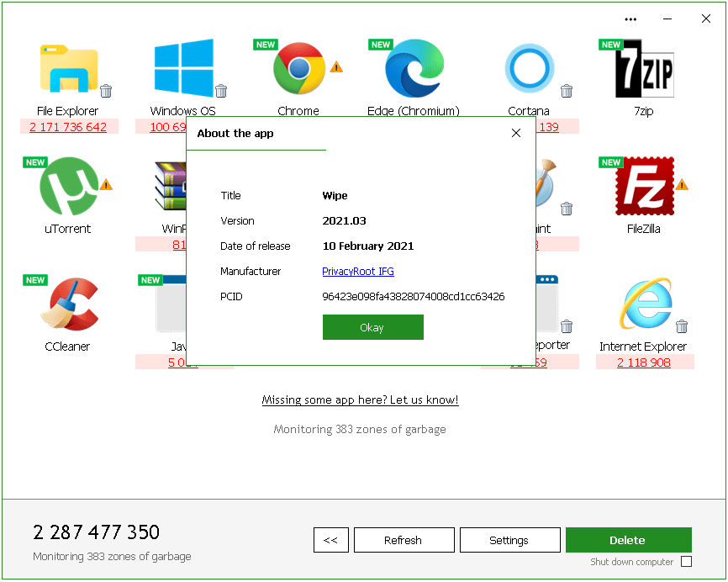Click the release date 10 February 2021

[368, 246]
